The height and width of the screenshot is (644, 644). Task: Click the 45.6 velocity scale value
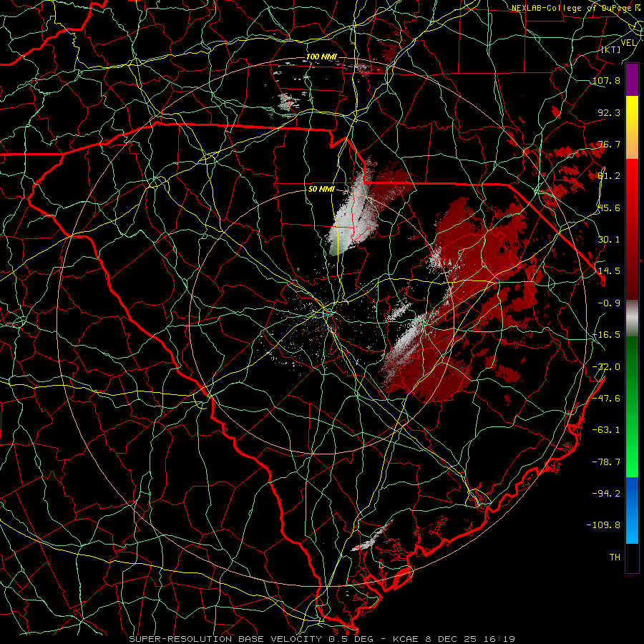pyautogui.click(x=609, y=208)
